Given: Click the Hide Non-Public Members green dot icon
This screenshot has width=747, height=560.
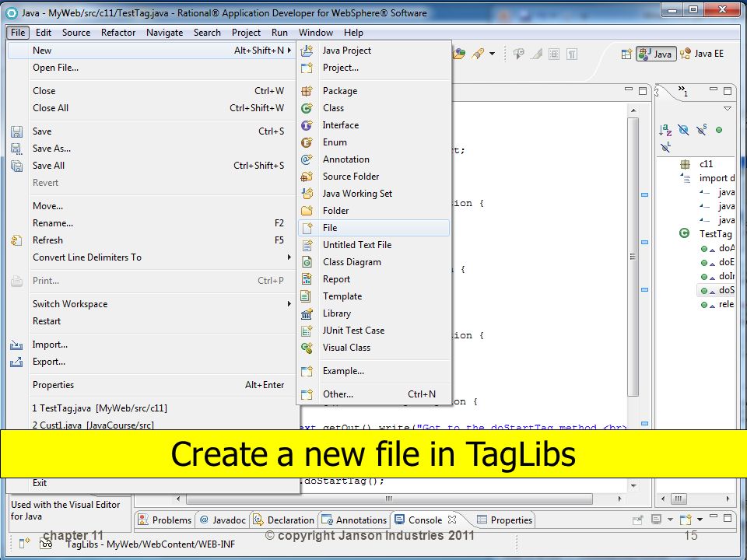Looking at the screenshot, I should click(719, 130).
